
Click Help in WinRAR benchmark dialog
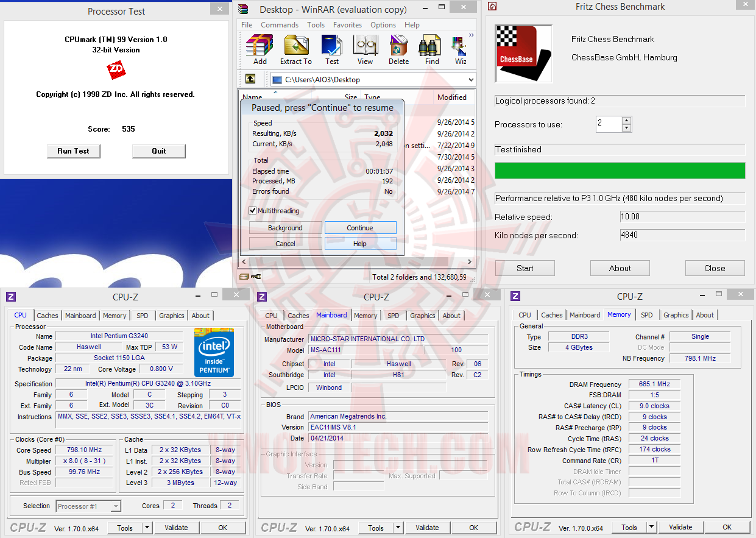[360, 244]
